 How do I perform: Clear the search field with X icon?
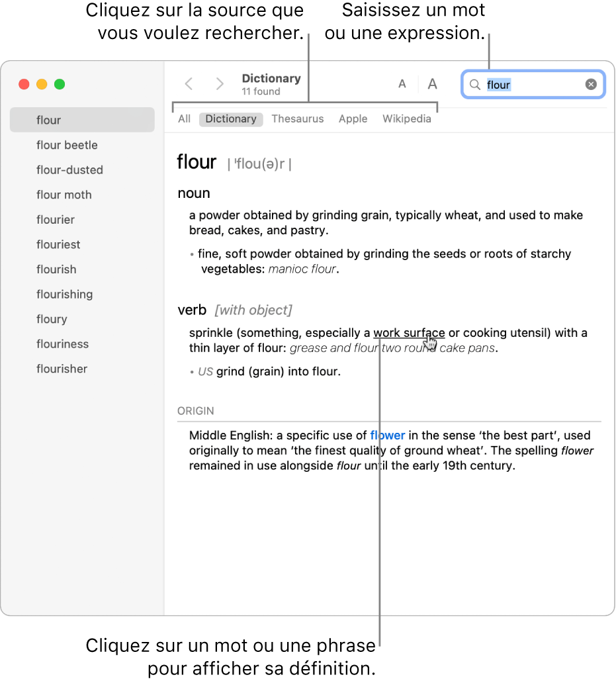(x=591, y=84)
